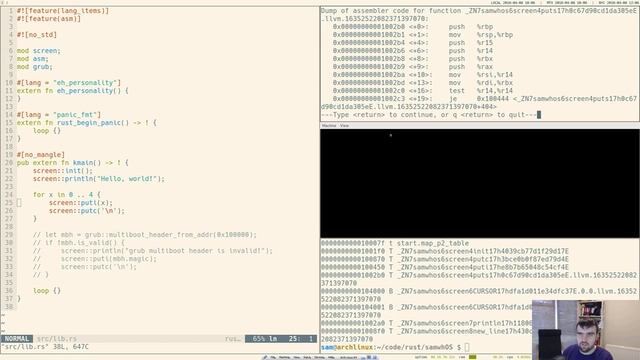Click the commented multiboot_header_from_addr line

click(x=145, y=235)
